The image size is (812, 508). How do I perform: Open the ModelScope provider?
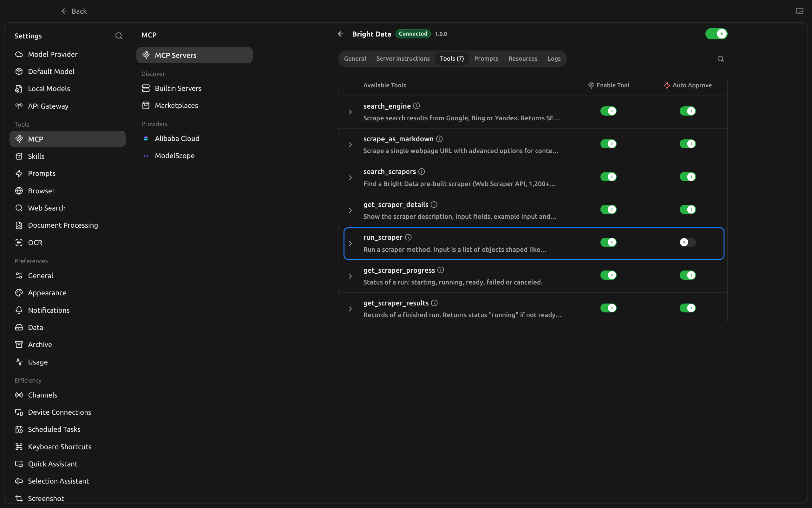pos(194,156)
